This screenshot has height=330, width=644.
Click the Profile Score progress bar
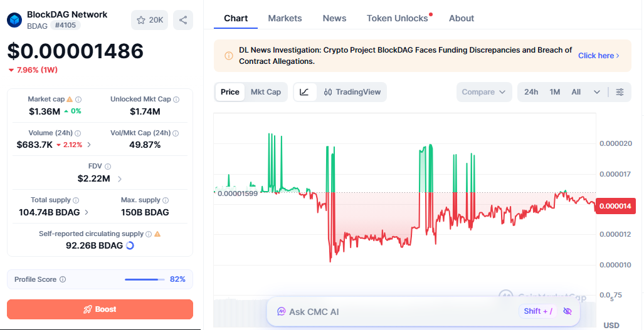coord(144,279)
